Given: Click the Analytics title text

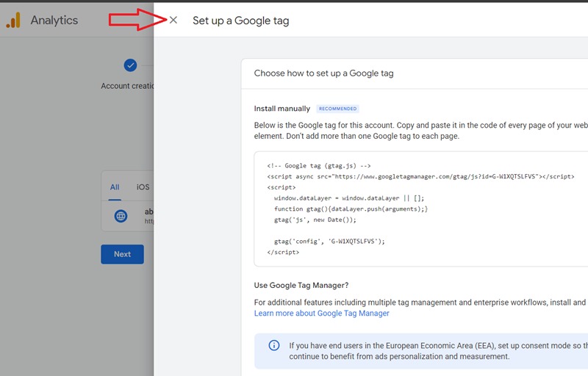Looking at the screenshot, I should (54, 21).
